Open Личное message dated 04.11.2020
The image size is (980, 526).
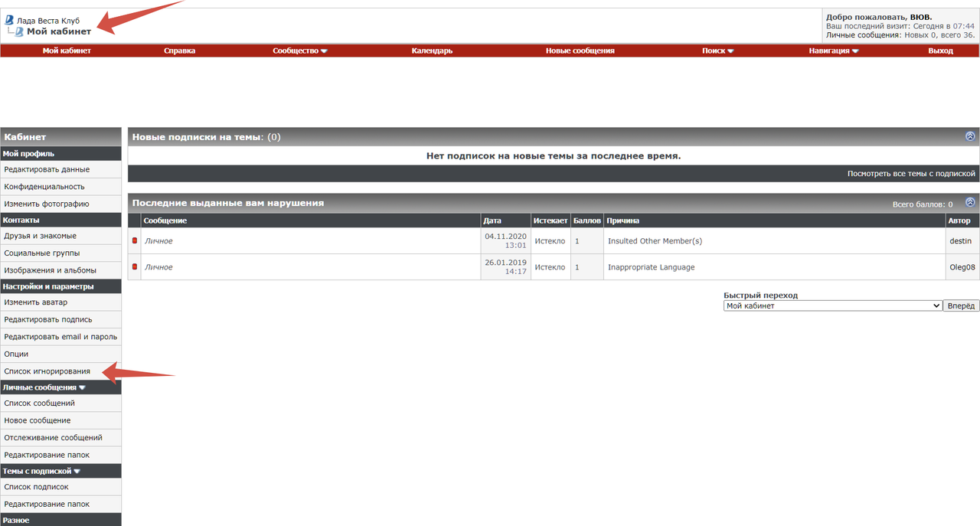coord(158,240)
